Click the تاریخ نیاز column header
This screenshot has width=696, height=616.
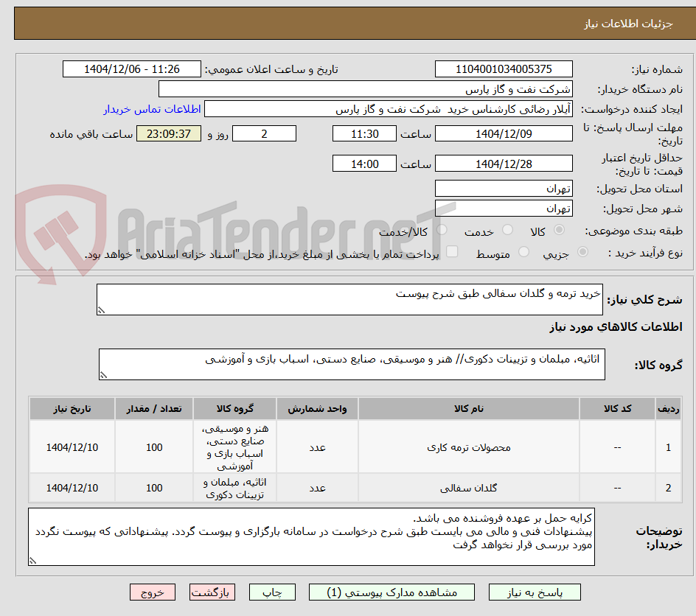[72, 408]
